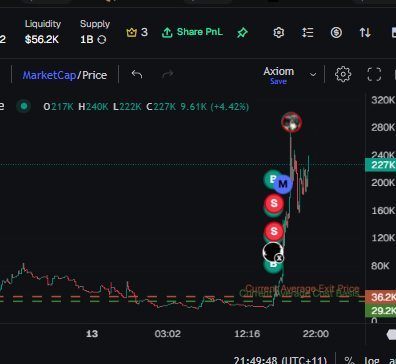Screen dimensions: 396x364
Task: Click the current price label 227K
Action: coord(381,165)
